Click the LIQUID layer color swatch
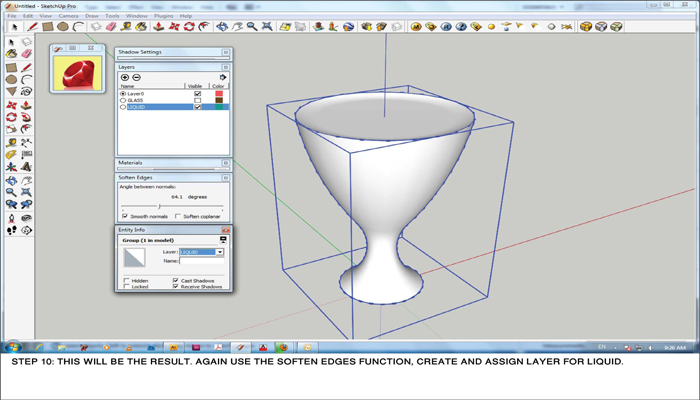 click(219, 107)
